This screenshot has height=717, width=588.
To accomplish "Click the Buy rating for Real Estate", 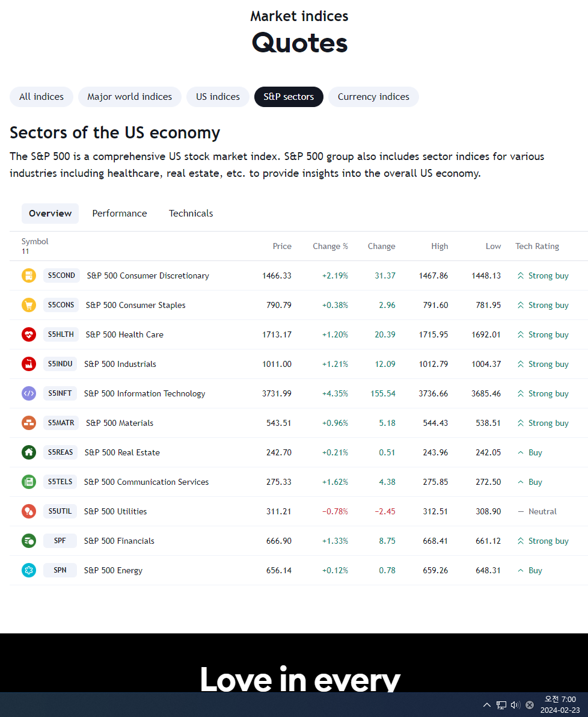I will [x=530, y=452].
